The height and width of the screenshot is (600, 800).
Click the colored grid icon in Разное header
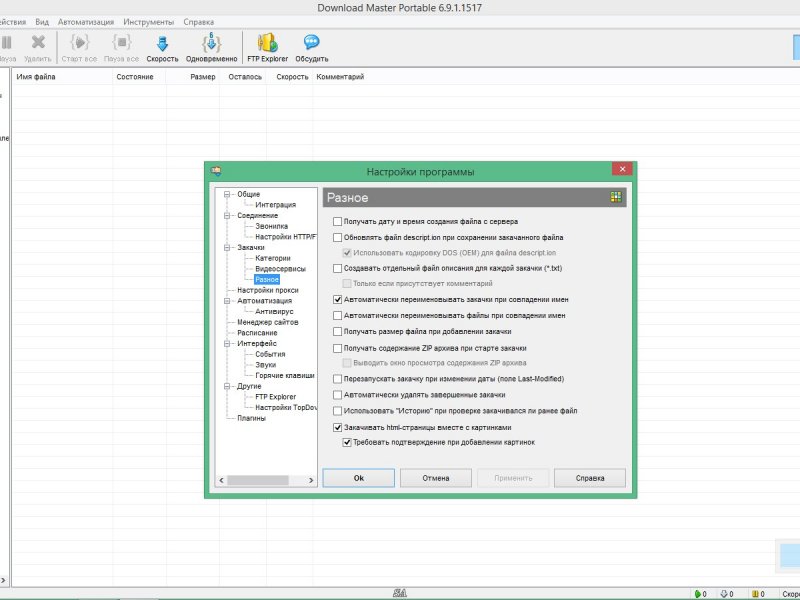point(616,197)
